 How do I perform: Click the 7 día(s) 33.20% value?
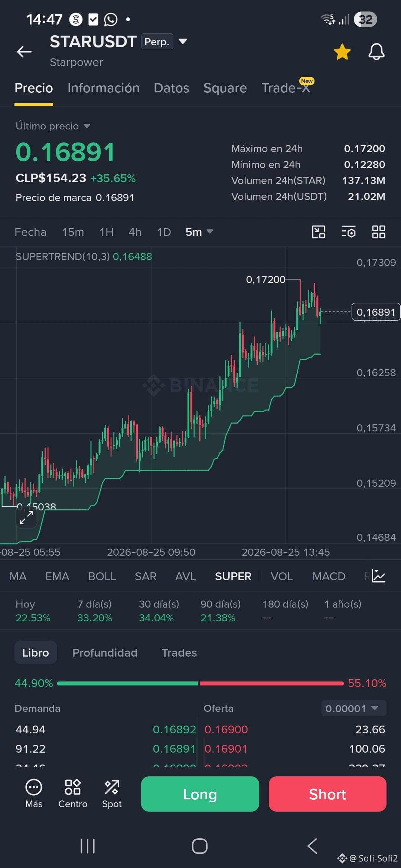click(94, 618)
